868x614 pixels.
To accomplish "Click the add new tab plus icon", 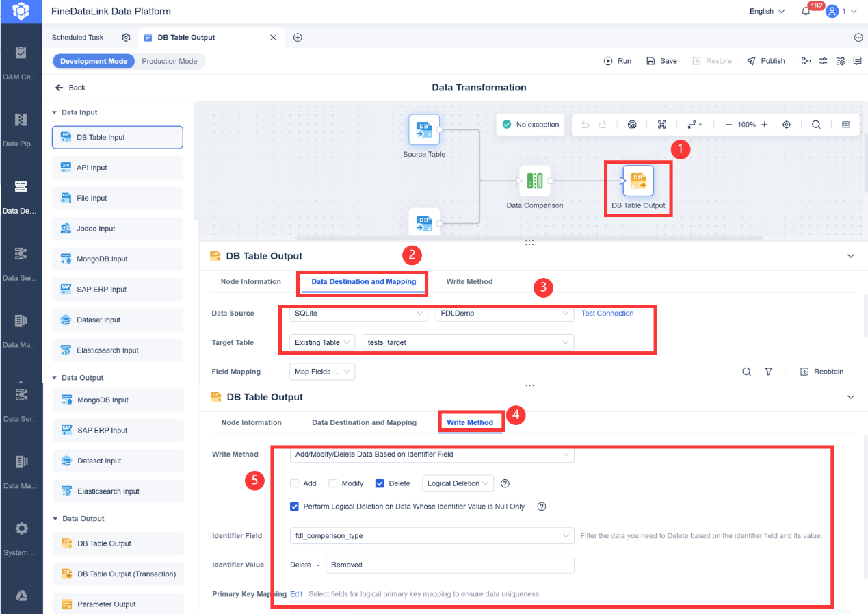I will (x=298, y=38).
